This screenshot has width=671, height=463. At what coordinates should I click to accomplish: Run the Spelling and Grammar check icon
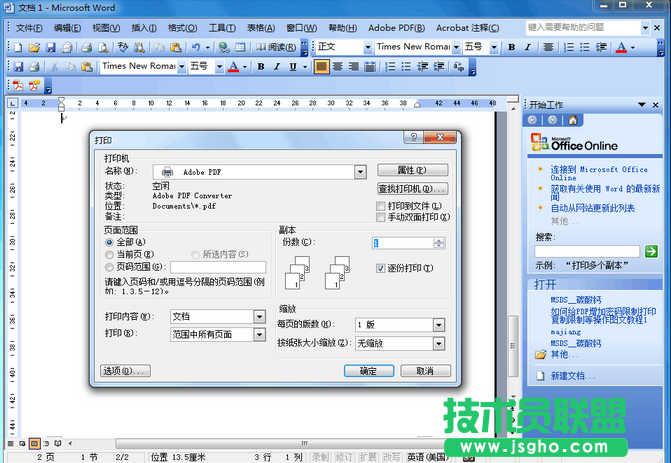click(x=123, y=47)
